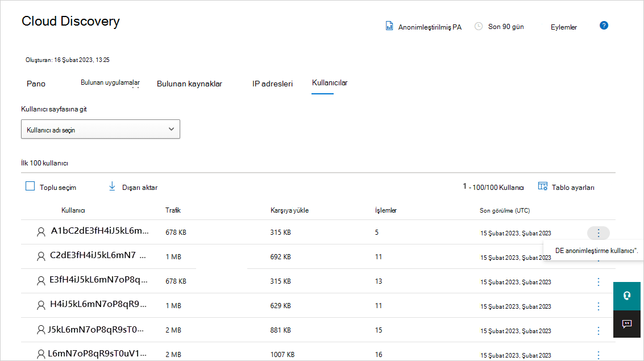
Task: Click the table settings grid icon
Action: [x=543, y=186]
